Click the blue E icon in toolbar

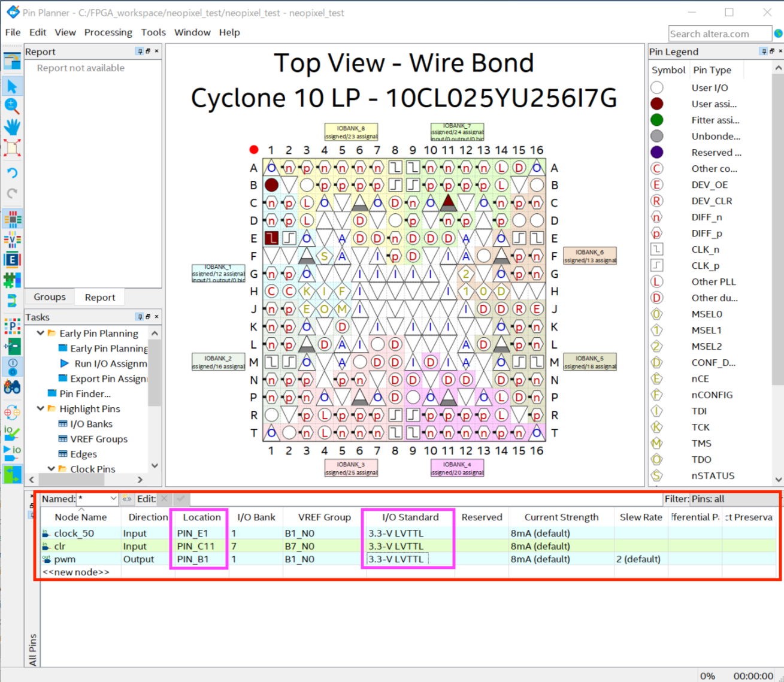pyautogui.click(x=12, y=259)
